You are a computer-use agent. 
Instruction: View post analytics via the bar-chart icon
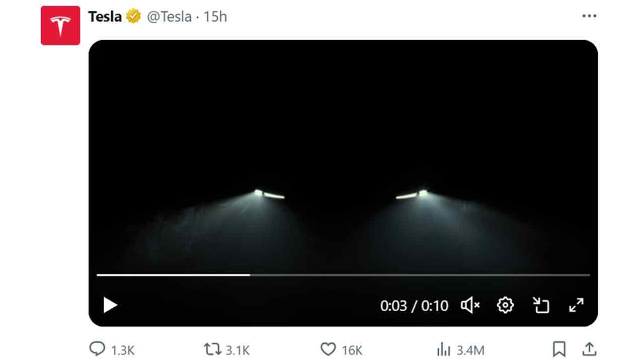444,349
